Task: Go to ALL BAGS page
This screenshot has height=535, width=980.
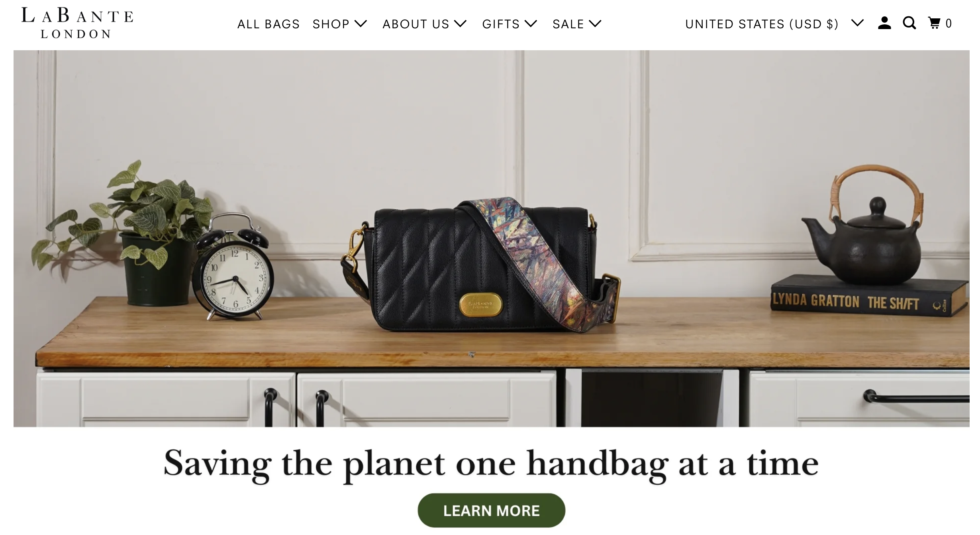Action: coord(269,24)
